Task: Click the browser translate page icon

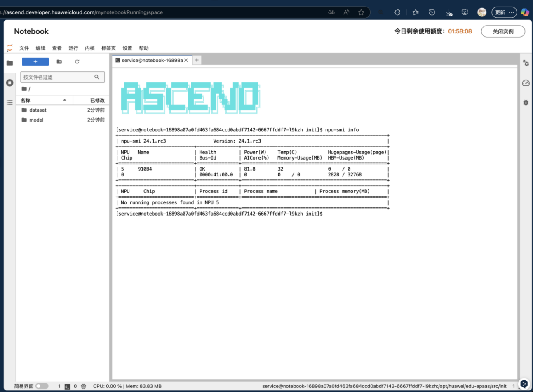Action: (331, 12)
